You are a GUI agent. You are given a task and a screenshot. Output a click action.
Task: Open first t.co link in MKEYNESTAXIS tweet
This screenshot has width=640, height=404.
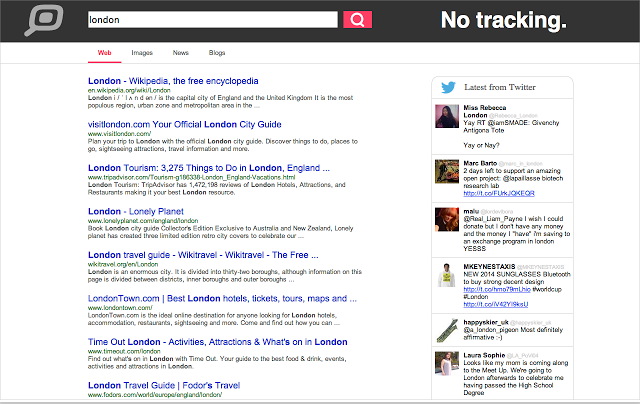[497, 289]
